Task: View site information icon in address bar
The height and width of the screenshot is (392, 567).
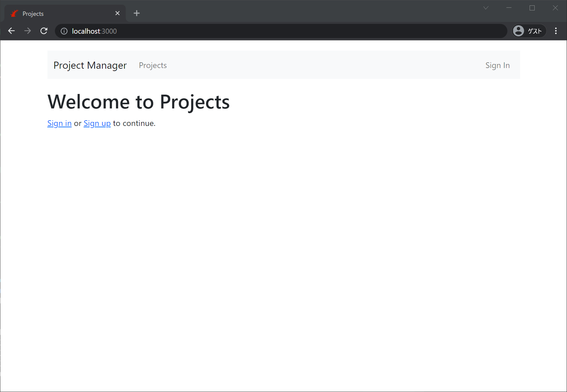Action: (64, 31)
